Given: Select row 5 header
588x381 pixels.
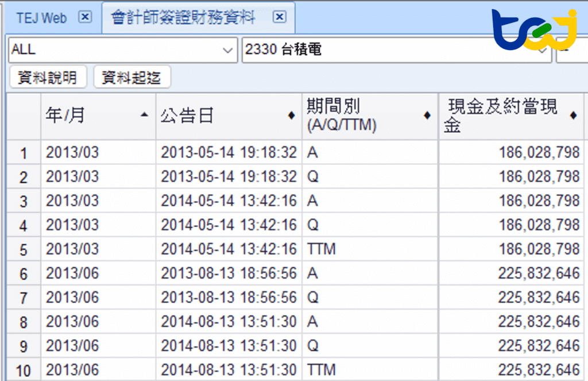Looking at the screenshot, I should coord(24,250).
